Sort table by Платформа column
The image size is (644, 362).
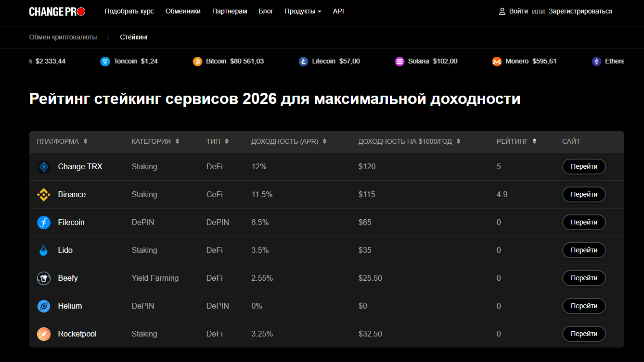[x=62, y=141]
